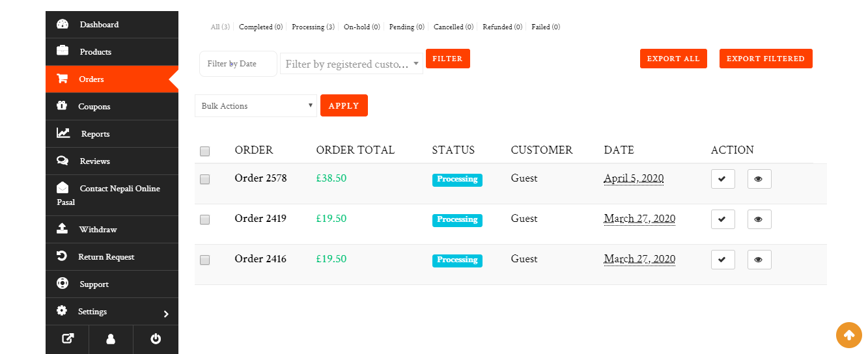Image resolution: width=868 pixels, height=354 pixels.
Task: Click the external link visit-store icon
Action: 67,339
